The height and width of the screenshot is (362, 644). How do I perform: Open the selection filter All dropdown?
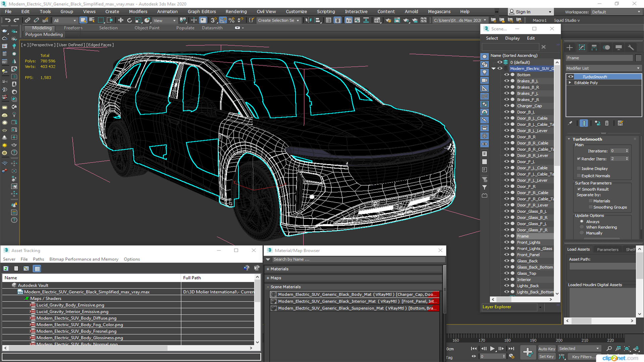(x=65, y=20)
